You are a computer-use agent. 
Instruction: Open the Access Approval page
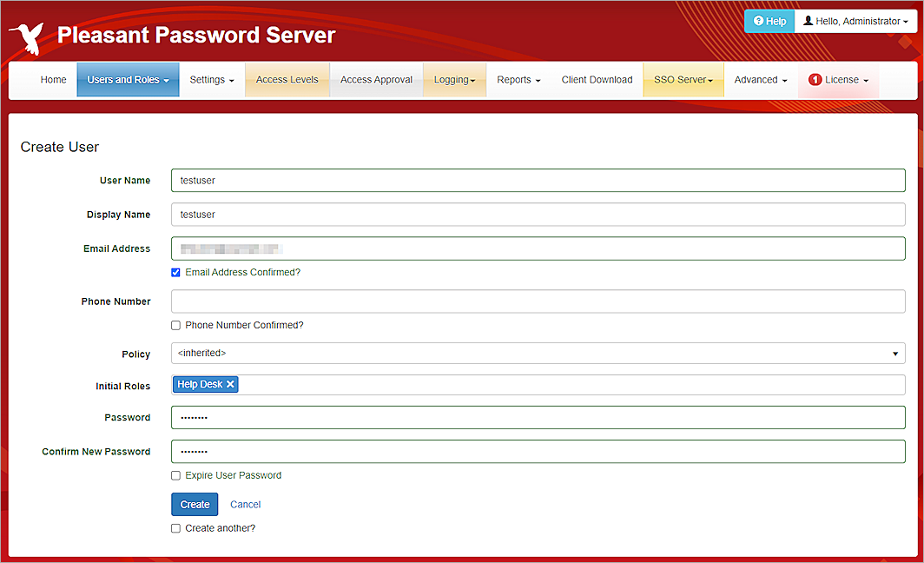pos(376,79)
